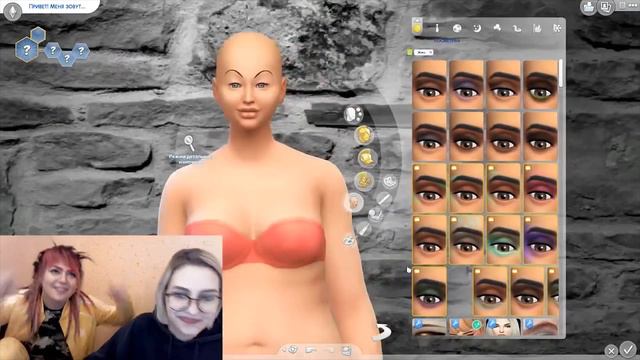The image size is (640, 360).
Task: Choose the second eyeshadow in the second row
Action: point(467,137)
